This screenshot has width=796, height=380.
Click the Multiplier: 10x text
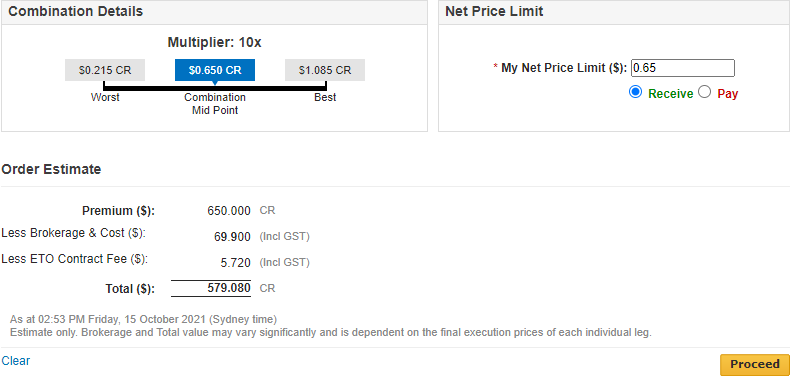pyautogui.click(x=214, y=43)
